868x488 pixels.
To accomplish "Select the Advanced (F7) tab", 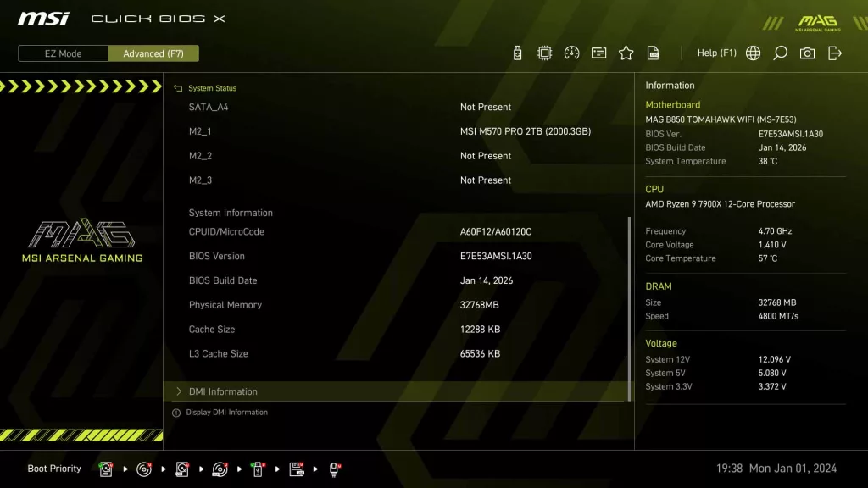I will point(153,53).
